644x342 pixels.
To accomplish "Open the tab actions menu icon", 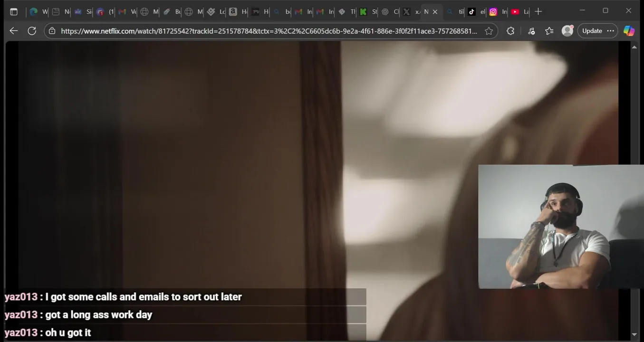I will (14, 12).
